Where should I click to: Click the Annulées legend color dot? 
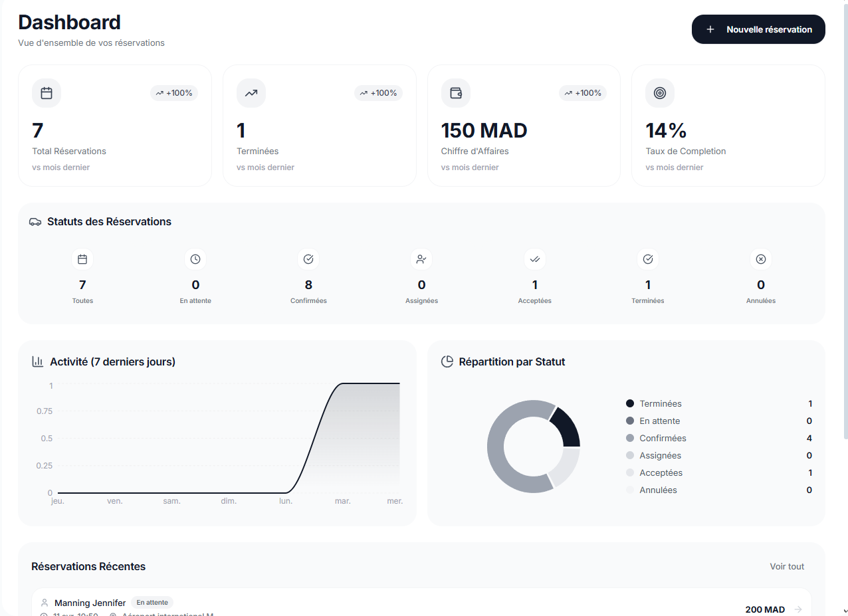630,490
